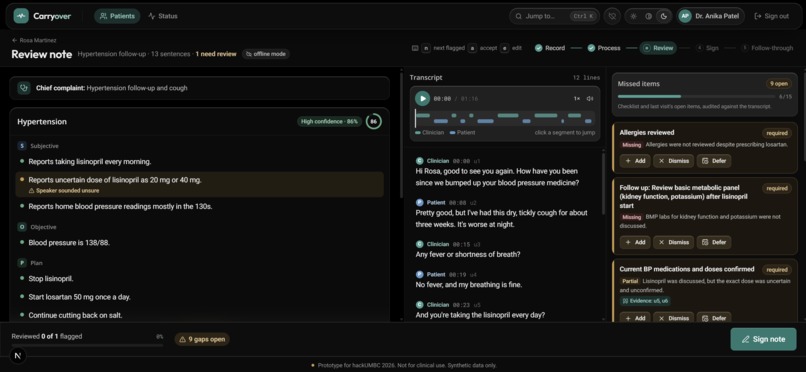The width and height of the screenshot is (806, 372).
Task: Play the transcript audio
Action: (423, 98)
